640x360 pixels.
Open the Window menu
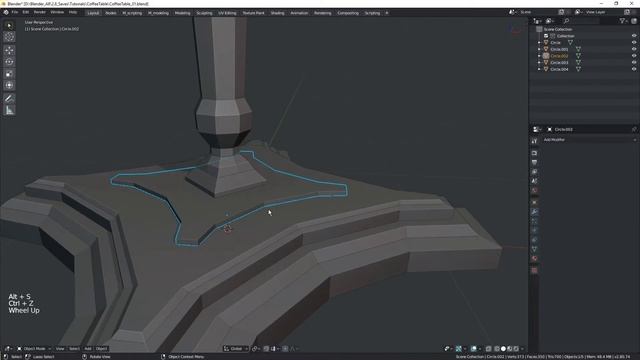pos(57,13)
